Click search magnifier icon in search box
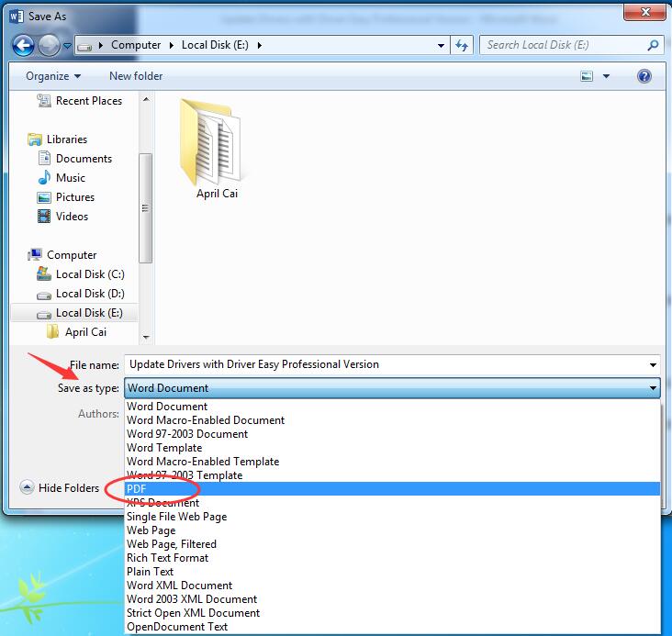Screen dimensions: 672x636 pos(653,45)
